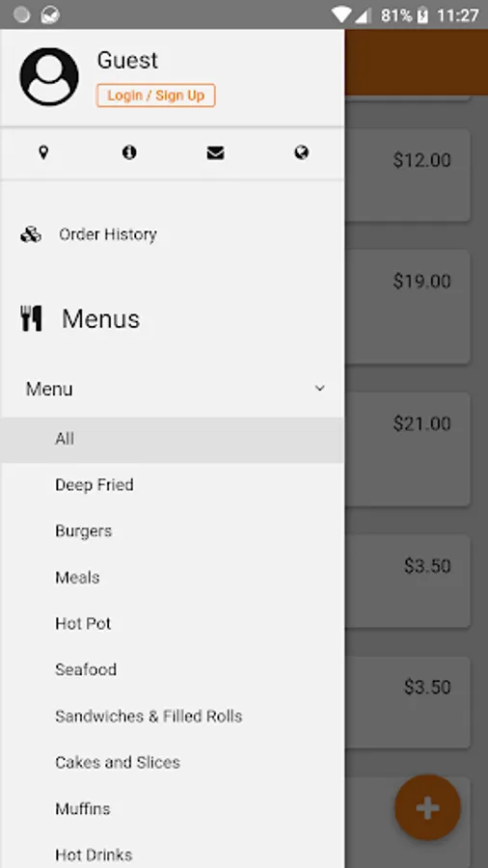The image size is (488, 868).
Task: Open Order History
Action: (x=108, y=234)
